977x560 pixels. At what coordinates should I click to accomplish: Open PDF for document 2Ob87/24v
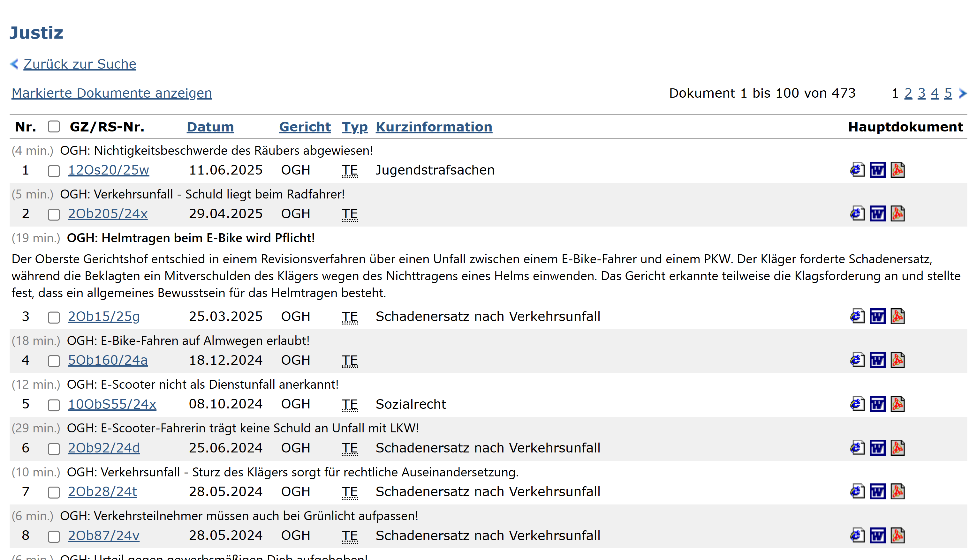(897, 536)
